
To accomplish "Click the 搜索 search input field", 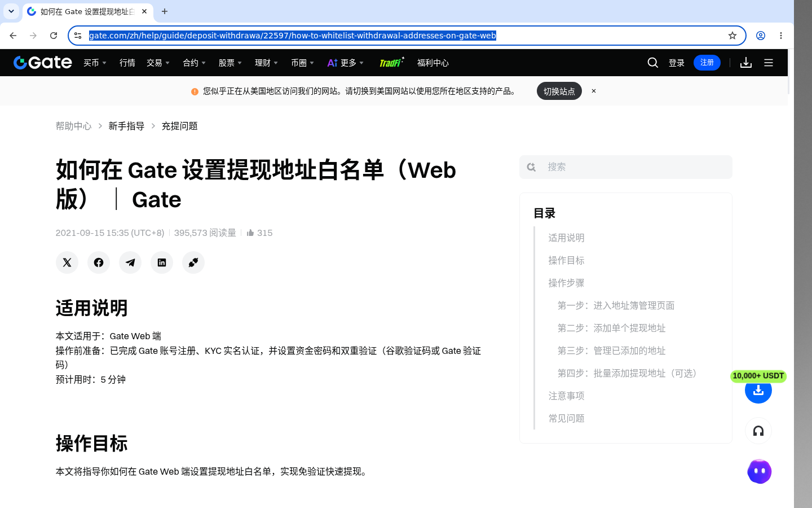I will pos(626,167).
